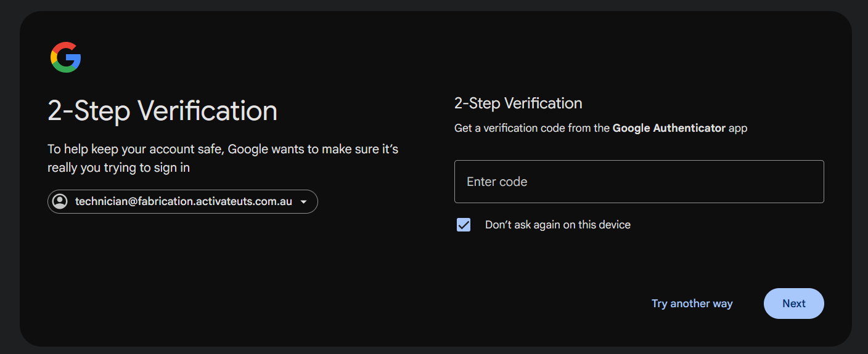868x354 pixels.
Task: Click the Google logo
Action: (x=65, y=57)
